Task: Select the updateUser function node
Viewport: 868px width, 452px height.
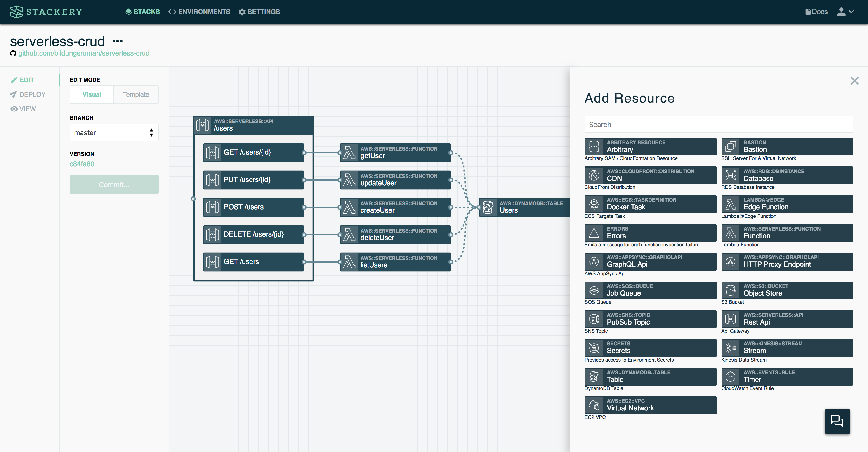Action: (395, 179)
